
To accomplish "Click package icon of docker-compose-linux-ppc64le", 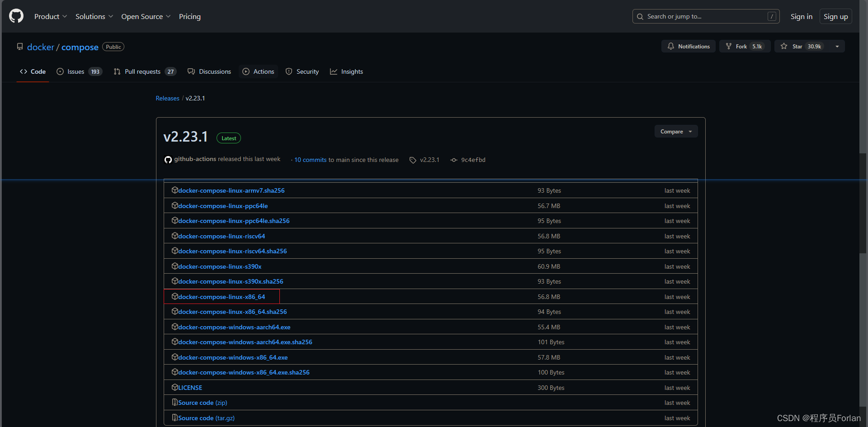I will (175, 206).
